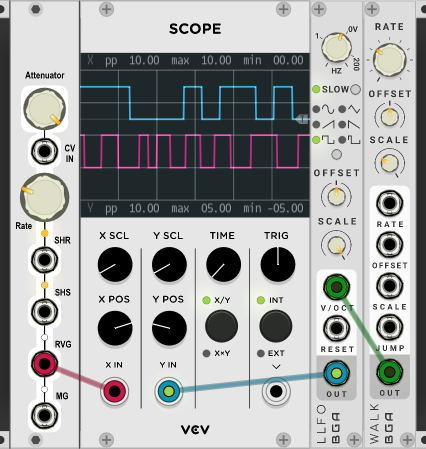Click the SHS output jack
The image size is (426, 449).
click(44, 311)
